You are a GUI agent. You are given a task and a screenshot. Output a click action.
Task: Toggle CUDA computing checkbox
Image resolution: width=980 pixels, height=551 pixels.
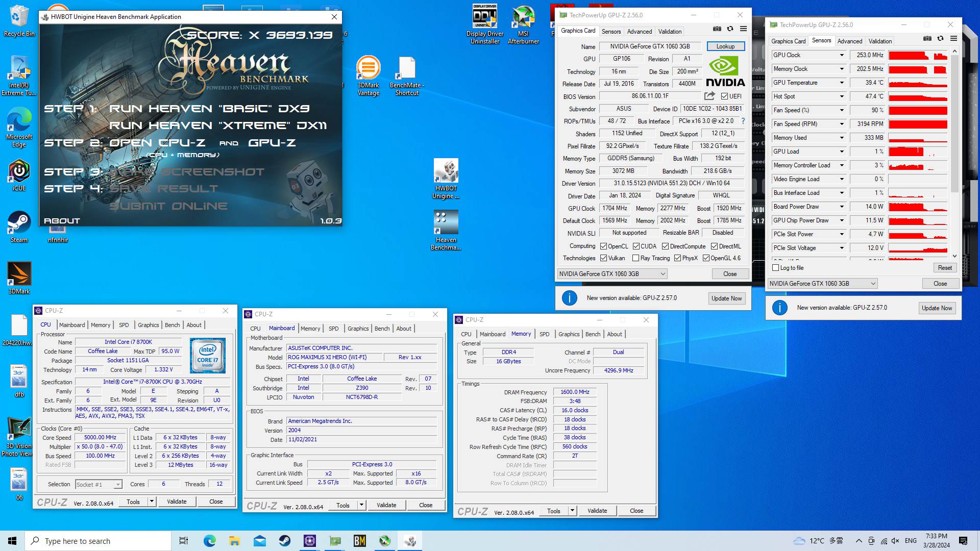(x=636, y=246)
